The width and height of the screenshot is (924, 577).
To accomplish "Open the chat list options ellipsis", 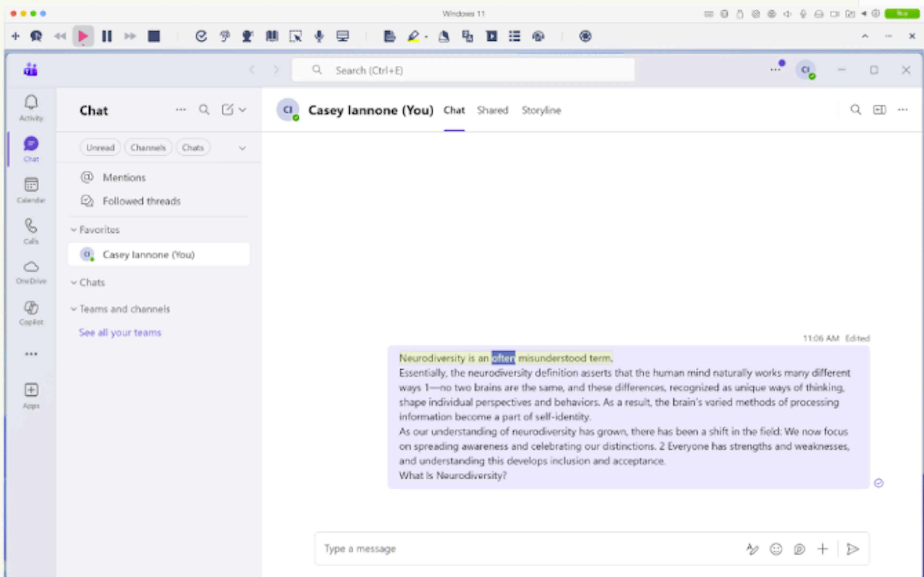I will click(x=181, y=110).
